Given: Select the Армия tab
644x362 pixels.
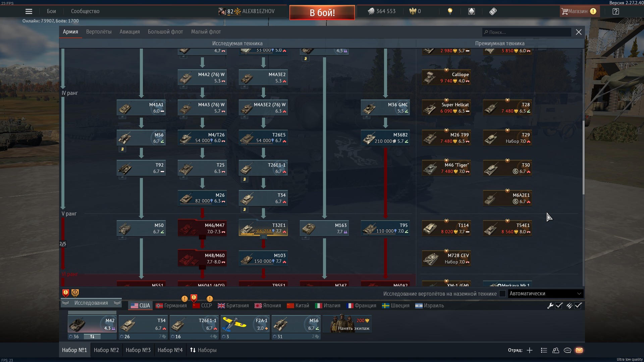Looking at the screenshot, I should point(70,32).
